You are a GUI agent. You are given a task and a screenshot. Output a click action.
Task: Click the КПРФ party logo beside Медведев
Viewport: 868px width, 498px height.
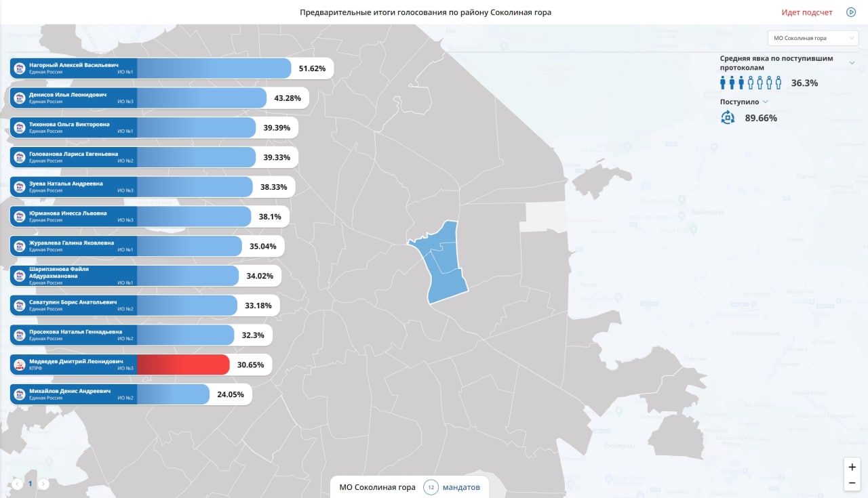(20, 365)
